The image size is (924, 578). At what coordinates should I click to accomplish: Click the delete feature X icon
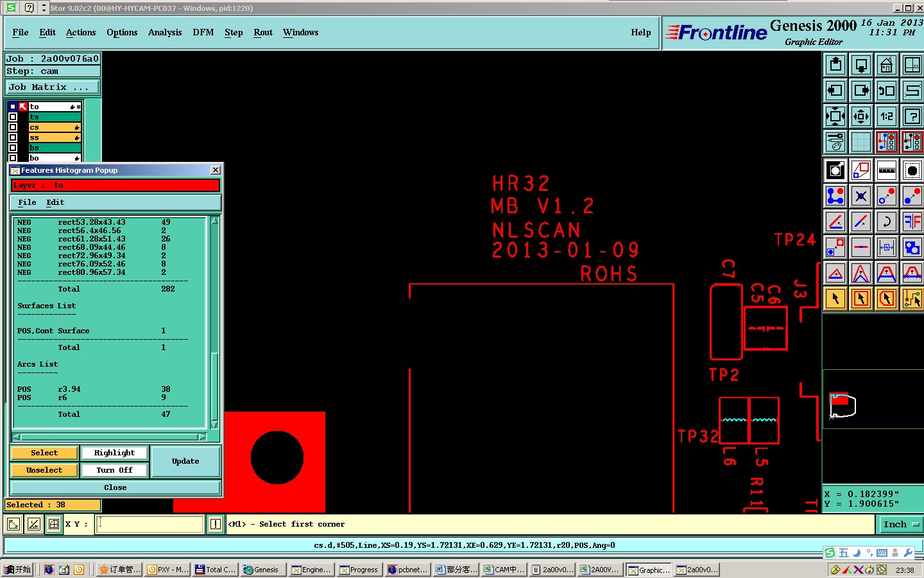click(x=861, y=196)
